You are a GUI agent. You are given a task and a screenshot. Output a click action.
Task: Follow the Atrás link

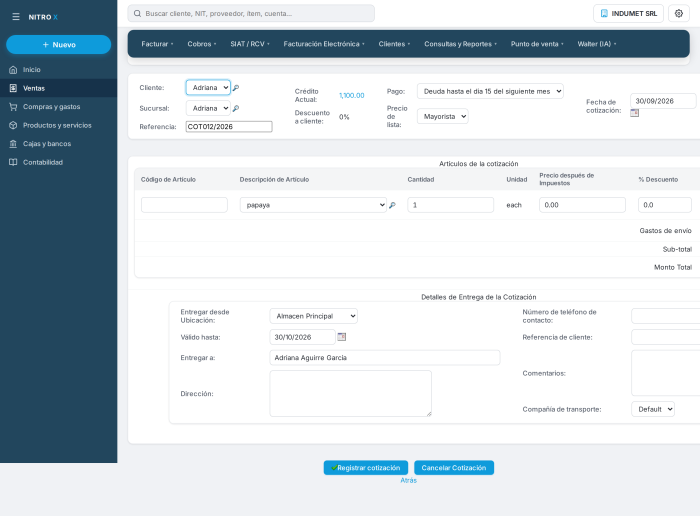(x=408, y=480)
